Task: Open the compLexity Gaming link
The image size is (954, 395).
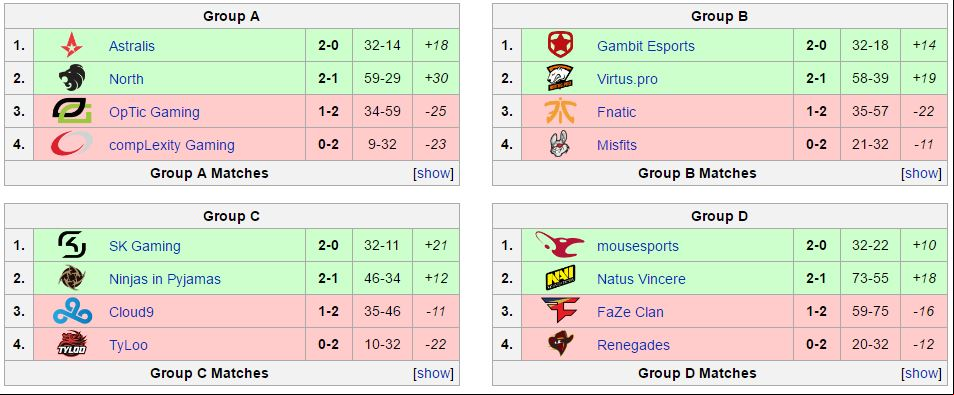Action: click(172, 145)
